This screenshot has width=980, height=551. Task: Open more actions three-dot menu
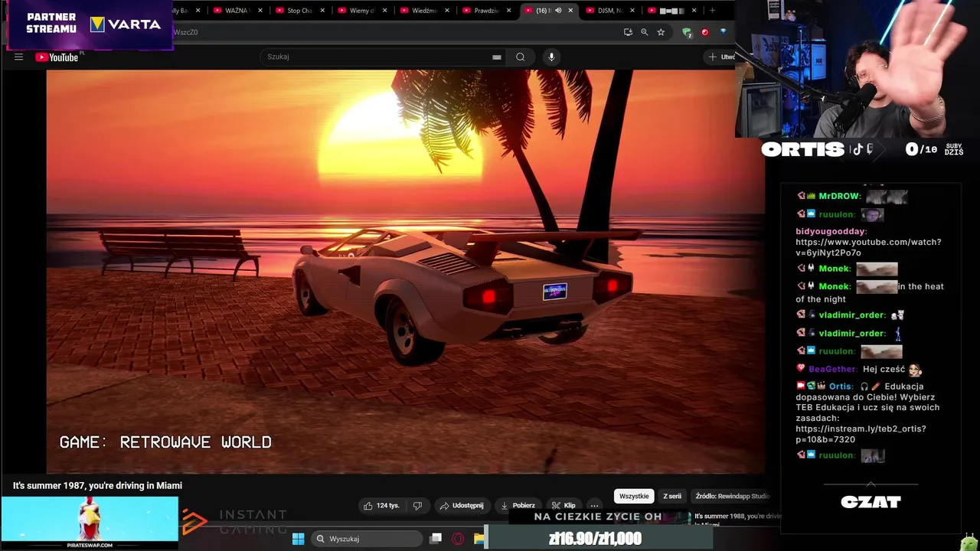594,506
